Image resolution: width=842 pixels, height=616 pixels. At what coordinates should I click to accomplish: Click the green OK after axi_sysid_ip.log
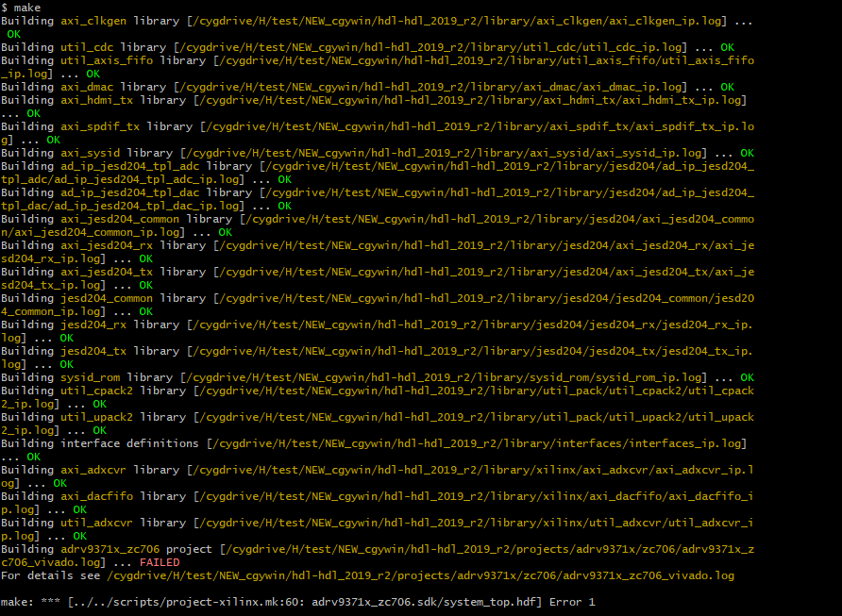point(748,153)
